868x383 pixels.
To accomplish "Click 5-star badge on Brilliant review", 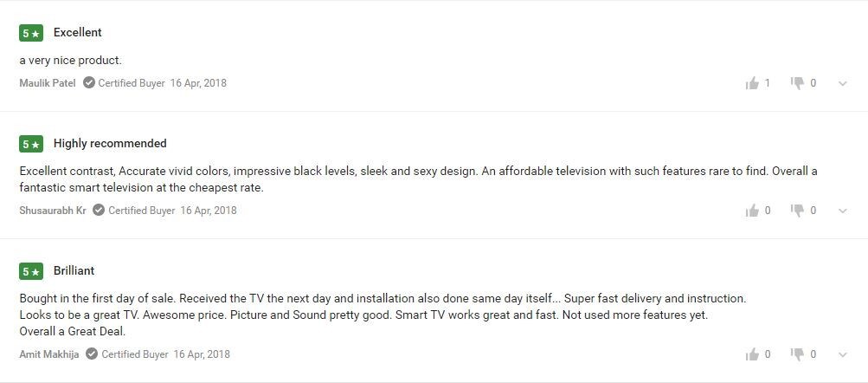I will pyautogui.click(x=31, y=271).
